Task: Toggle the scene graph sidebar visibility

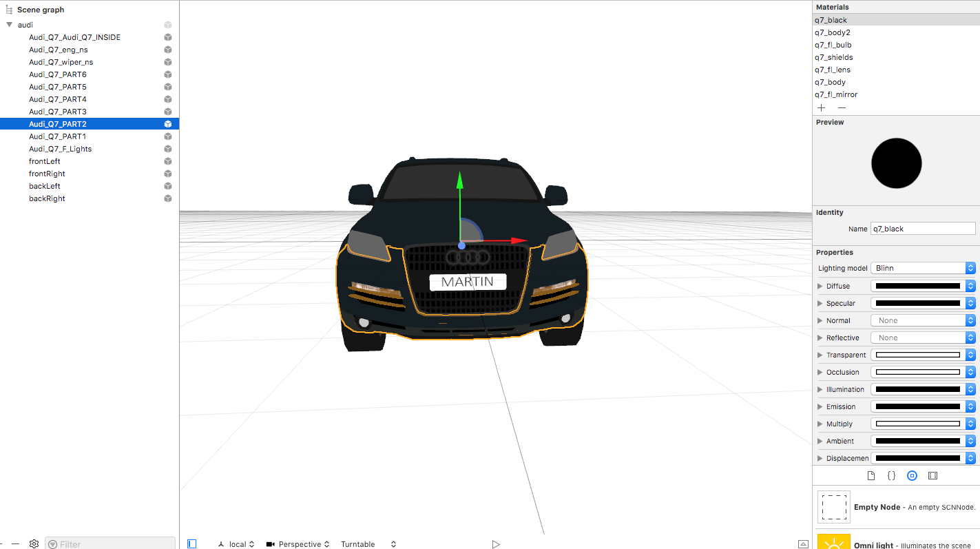Action: point(192,543)
